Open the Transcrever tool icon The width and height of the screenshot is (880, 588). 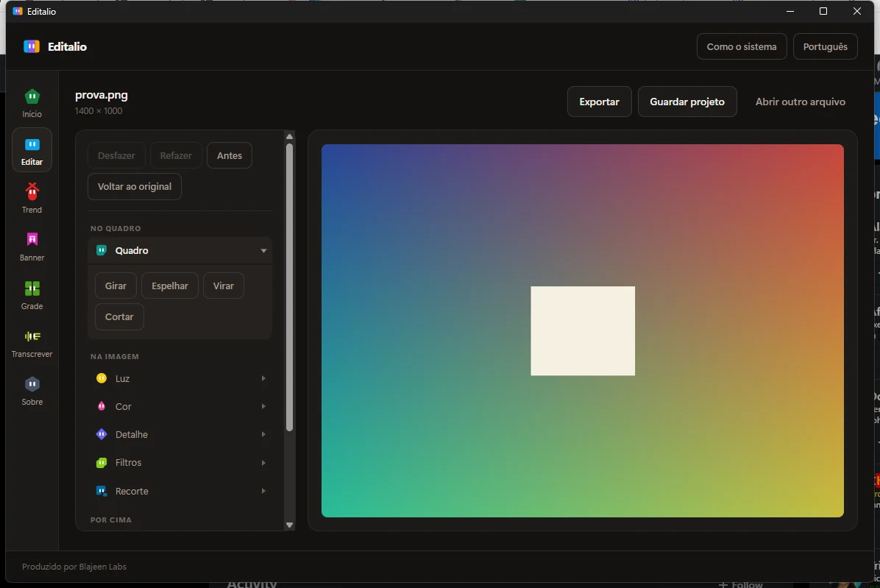pos(32,336)
